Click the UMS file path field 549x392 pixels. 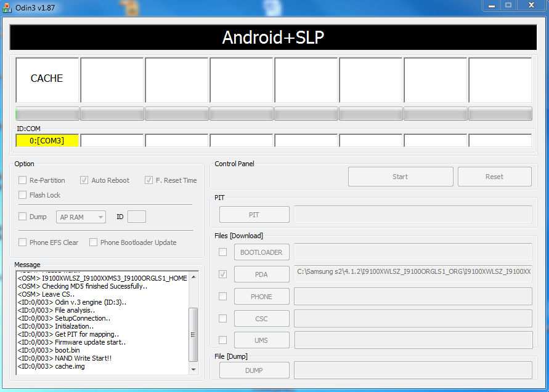[413, 340]
